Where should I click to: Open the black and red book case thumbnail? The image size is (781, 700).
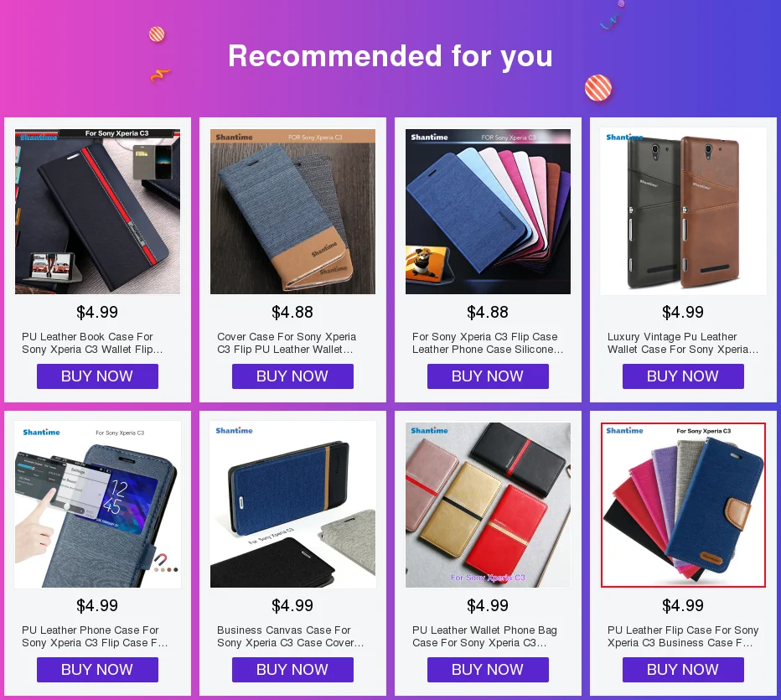(97, 211)
